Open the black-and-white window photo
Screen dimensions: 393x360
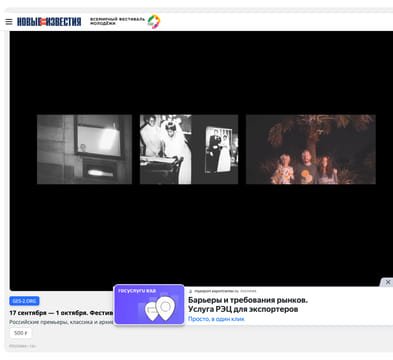coord(84,149)
